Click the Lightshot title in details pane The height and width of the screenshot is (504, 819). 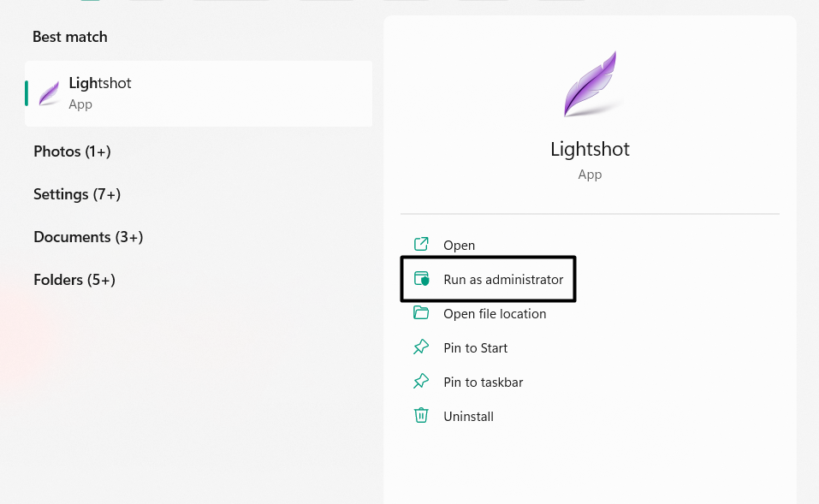[590, 149]
